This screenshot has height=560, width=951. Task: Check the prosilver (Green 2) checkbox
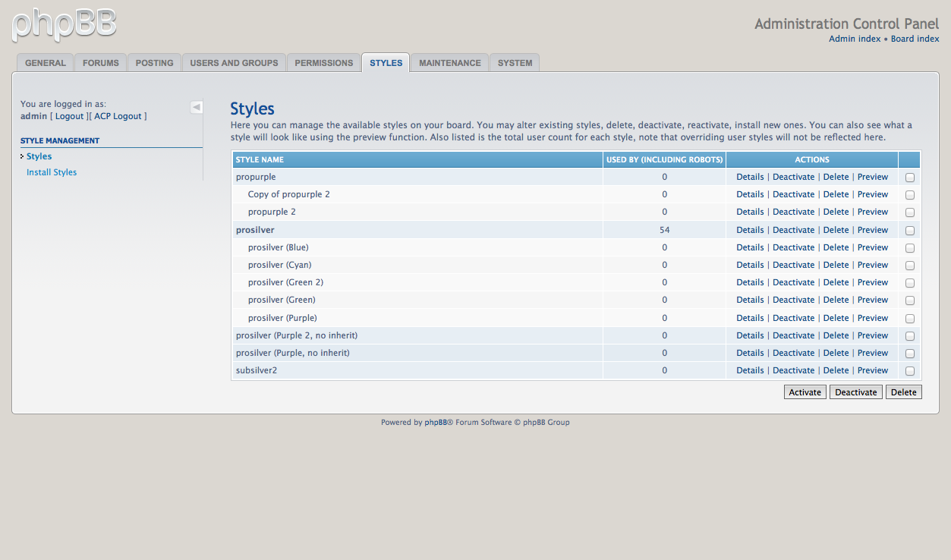[910, 283]
